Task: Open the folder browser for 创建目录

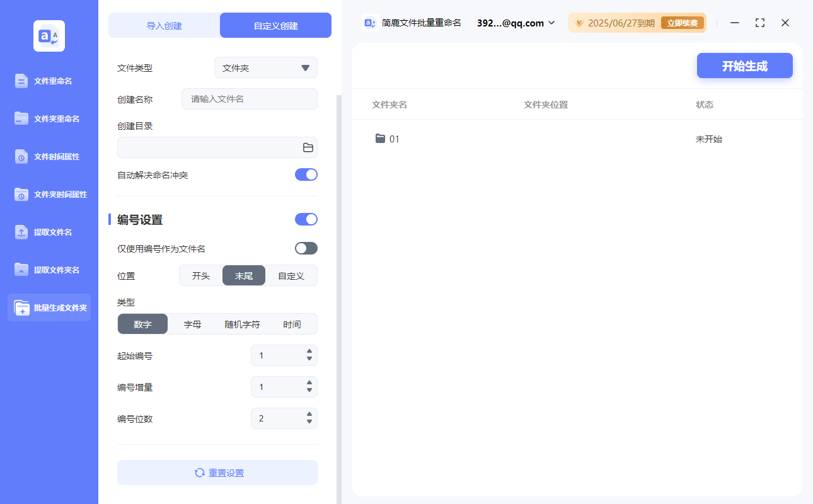Action: click(308, 147)
